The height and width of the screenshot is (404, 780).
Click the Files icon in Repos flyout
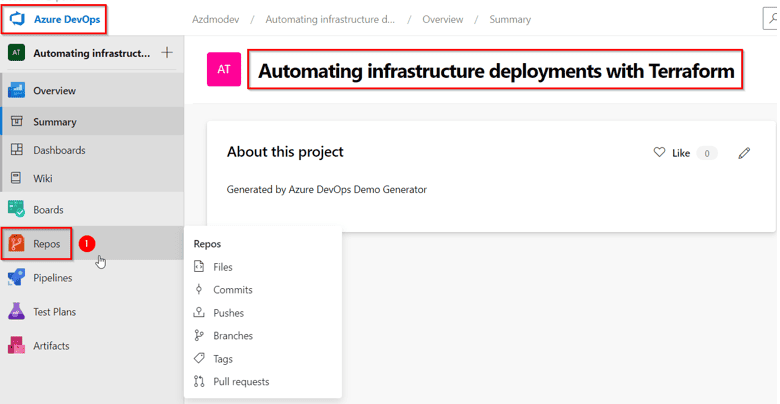(199, 267)
